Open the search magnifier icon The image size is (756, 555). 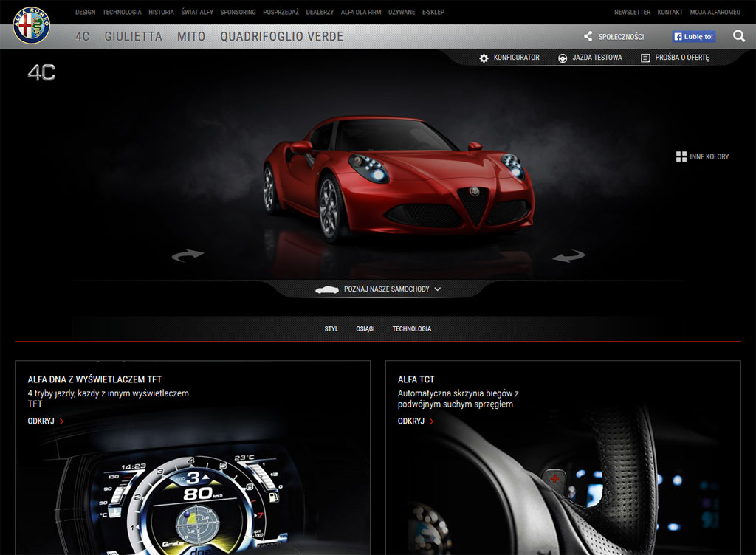pyautogui.click(x=738, y=36)
